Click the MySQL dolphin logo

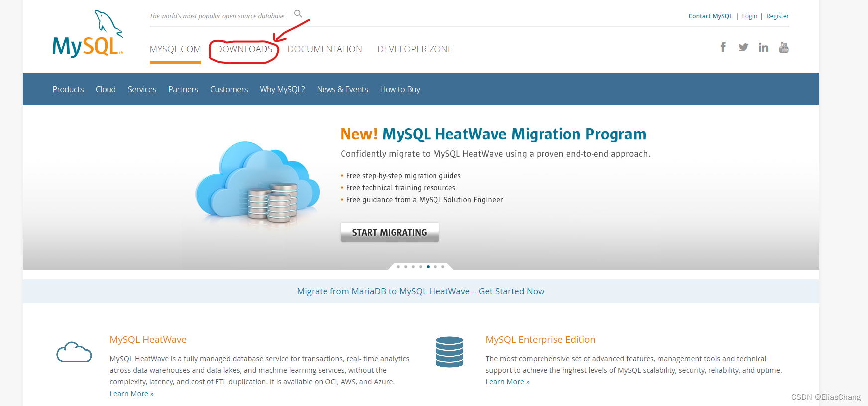88,34
